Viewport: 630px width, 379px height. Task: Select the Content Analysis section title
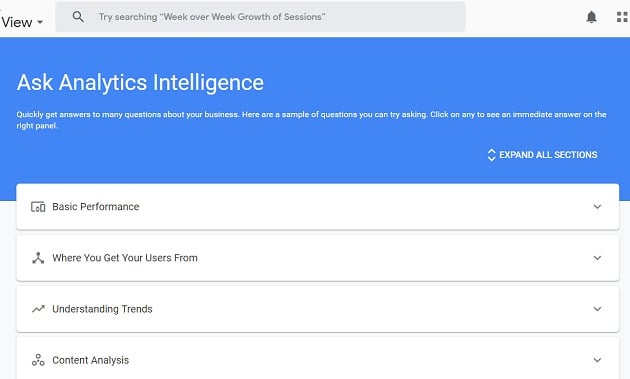[x=91, y=360]
